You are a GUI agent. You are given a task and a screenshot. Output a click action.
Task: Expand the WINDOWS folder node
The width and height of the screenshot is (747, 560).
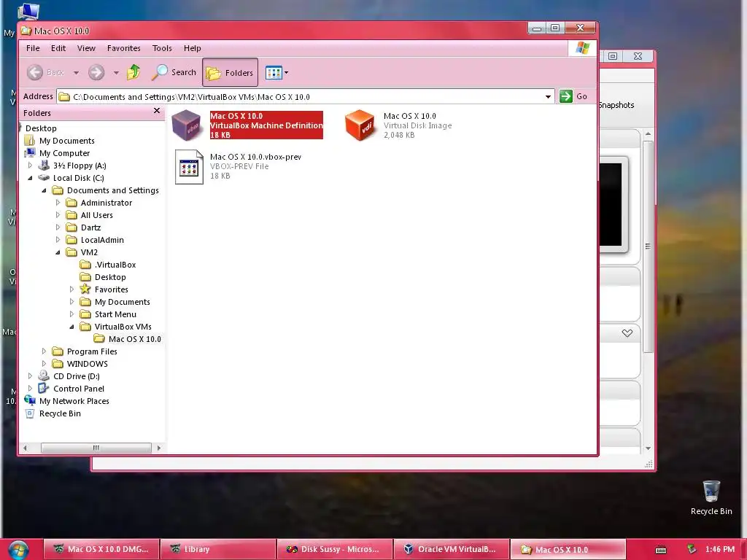pos(44,363)
